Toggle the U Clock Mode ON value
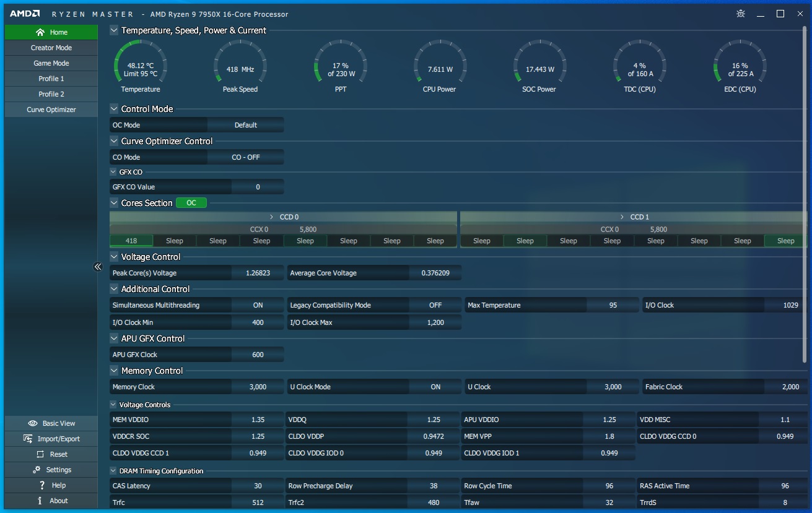This screenshot has width=812, height=513. tap(435, 387)
